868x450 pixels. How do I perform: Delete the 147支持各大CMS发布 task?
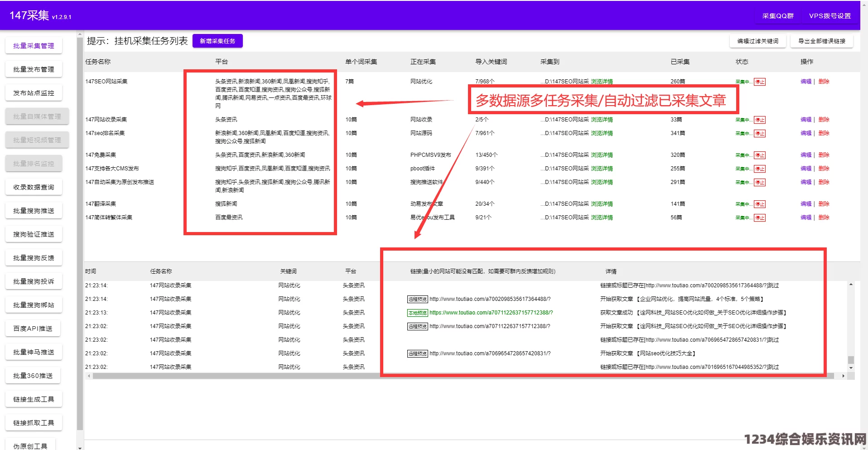coord(824,169)
